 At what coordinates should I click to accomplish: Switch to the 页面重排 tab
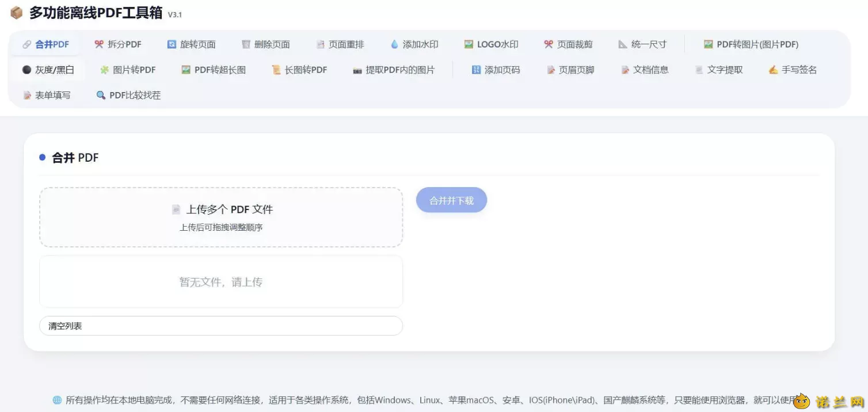(x=340, y=44)
